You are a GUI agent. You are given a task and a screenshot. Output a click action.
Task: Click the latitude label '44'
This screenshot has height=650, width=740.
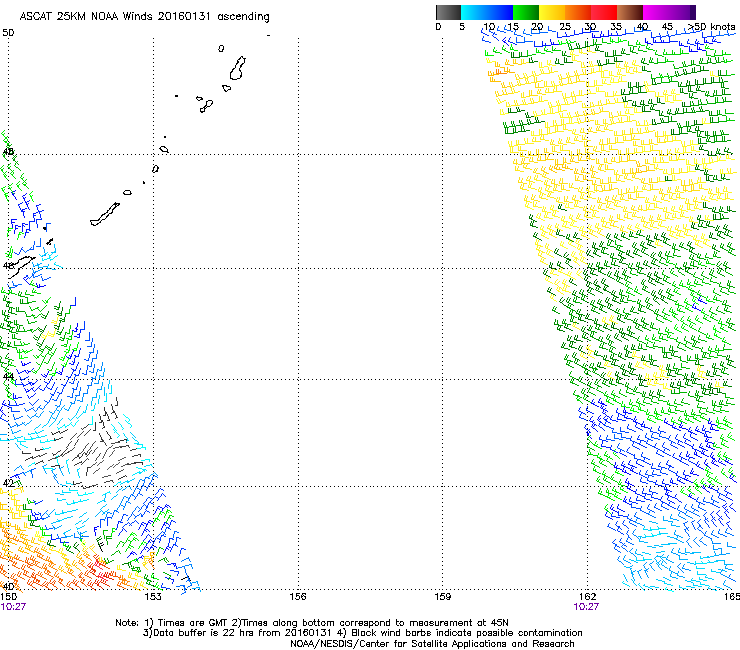tap(8, 377)
